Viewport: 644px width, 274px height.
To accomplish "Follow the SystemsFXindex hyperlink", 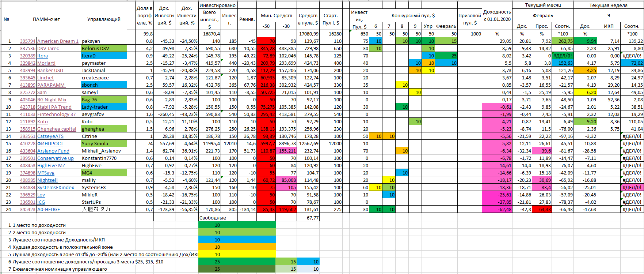I will click(x=56, y=188).
